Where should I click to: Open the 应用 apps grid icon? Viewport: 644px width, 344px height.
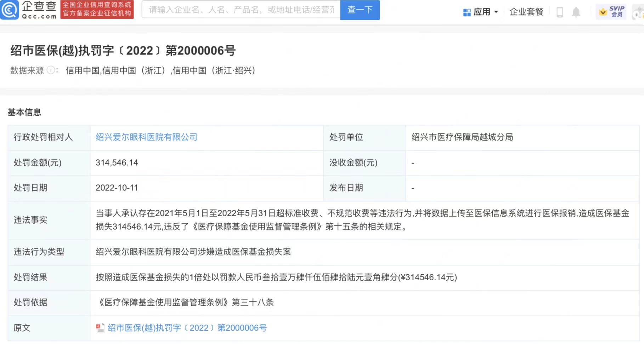467,12
